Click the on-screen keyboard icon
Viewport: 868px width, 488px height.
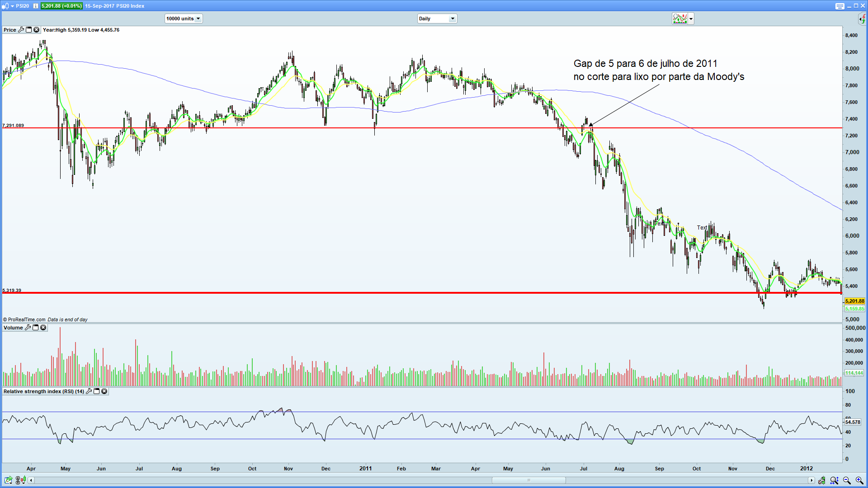[840, 6]
